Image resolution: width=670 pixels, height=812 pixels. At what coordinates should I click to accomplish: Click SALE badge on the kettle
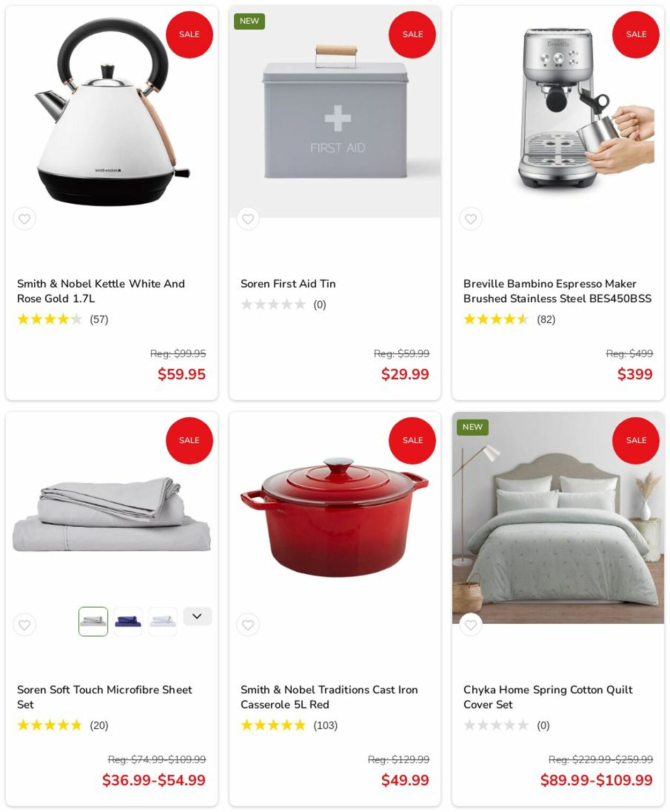pos(189,34)
